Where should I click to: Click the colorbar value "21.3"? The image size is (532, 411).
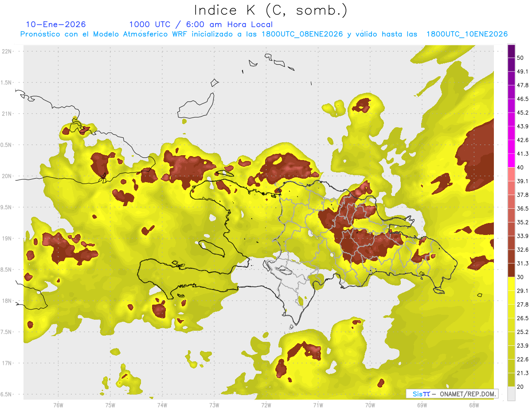(523, 373)
